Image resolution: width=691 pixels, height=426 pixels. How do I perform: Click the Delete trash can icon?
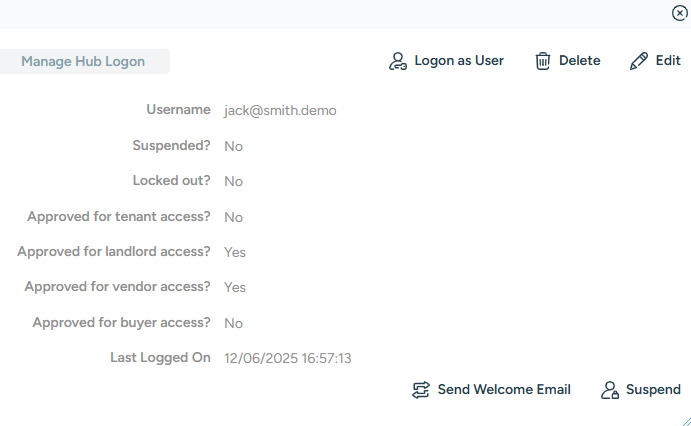[x=542, y=61]
